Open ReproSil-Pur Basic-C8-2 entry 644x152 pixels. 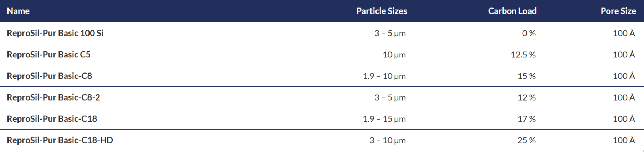click(x=53, y=97)
